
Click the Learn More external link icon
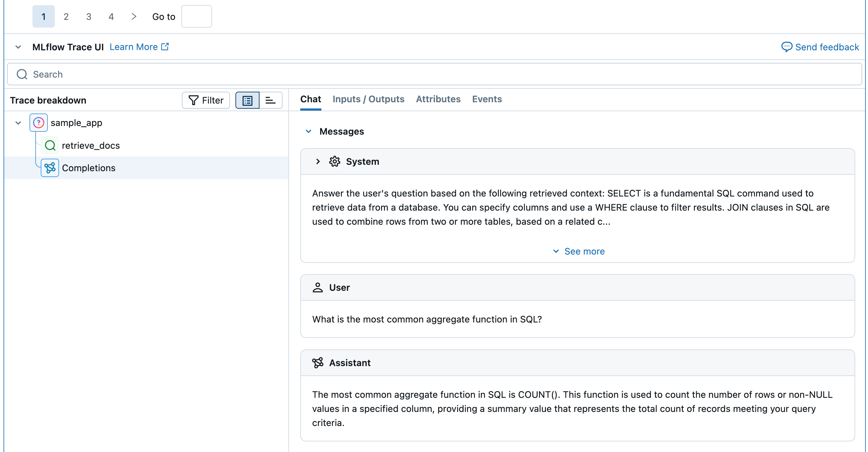click(x=165, y=47)
